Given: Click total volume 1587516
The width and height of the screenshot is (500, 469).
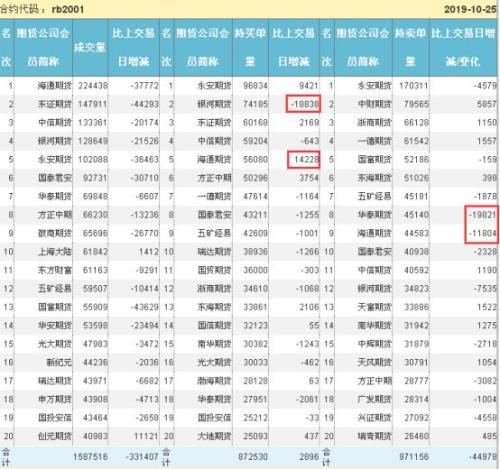Looking at the screenshot, I should coord(90,457).
